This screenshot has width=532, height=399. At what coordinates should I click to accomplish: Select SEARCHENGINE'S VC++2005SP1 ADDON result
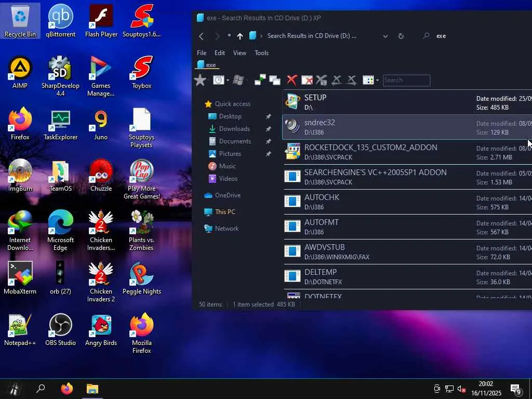pos(407,177)
